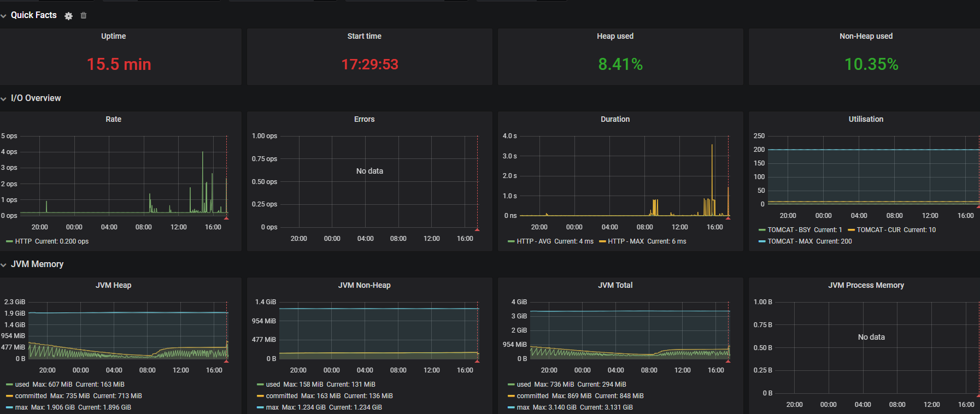The width and height of the screenshot is (980, 414).
Task: Open the JVM Non-Heap panel title menu
Action: point(365,285)
